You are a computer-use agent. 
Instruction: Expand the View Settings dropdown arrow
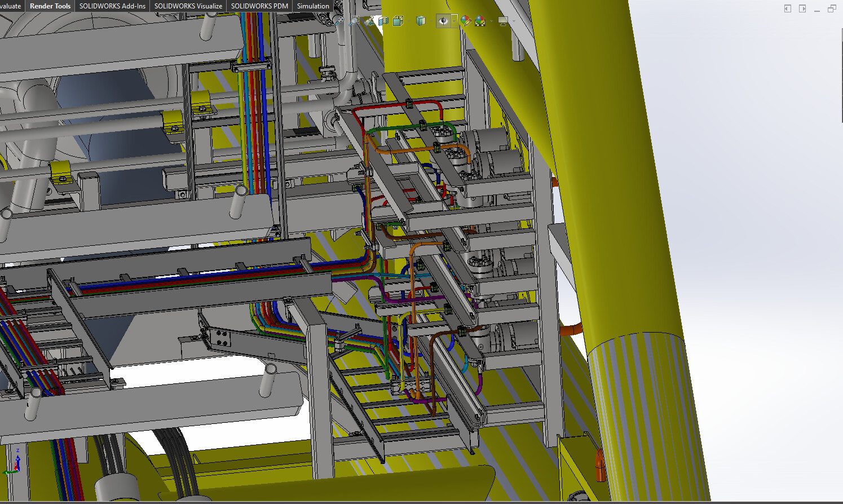(x=513, y=21)
